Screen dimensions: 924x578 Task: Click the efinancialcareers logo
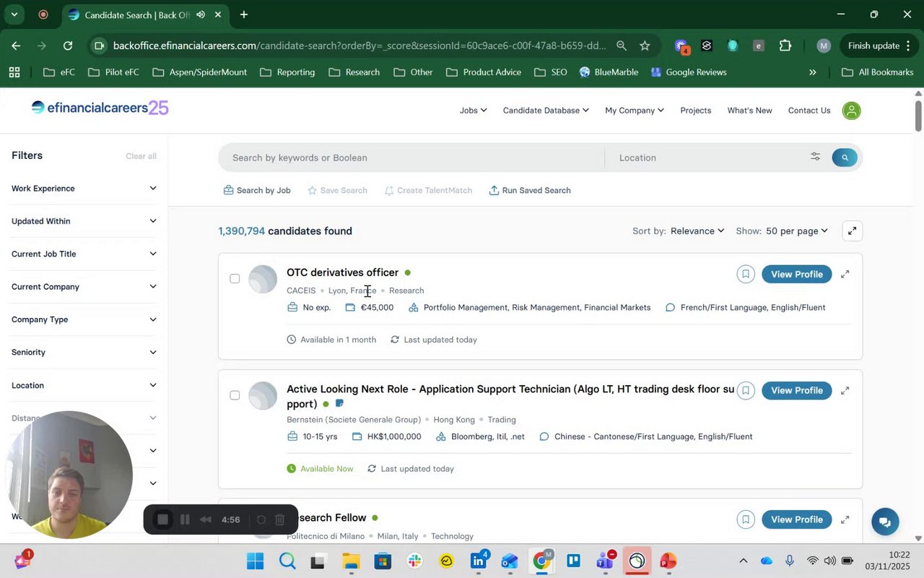pyautogui.click(x=100, y=108)
